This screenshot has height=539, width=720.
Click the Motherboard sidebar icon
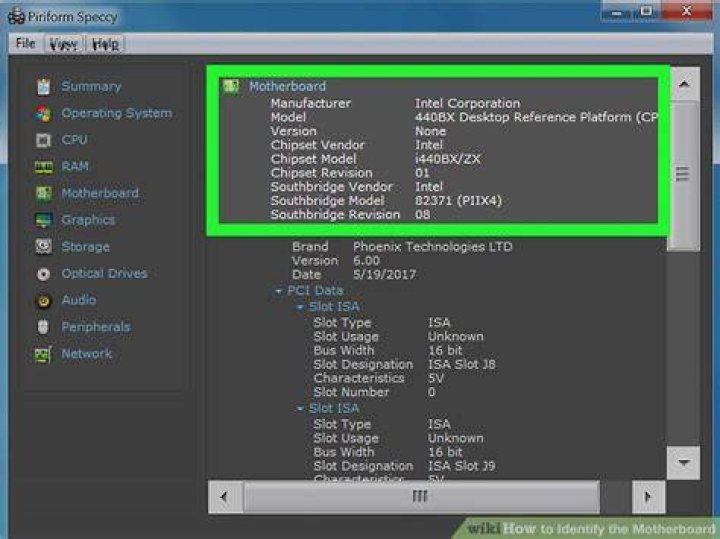[44, 193]
